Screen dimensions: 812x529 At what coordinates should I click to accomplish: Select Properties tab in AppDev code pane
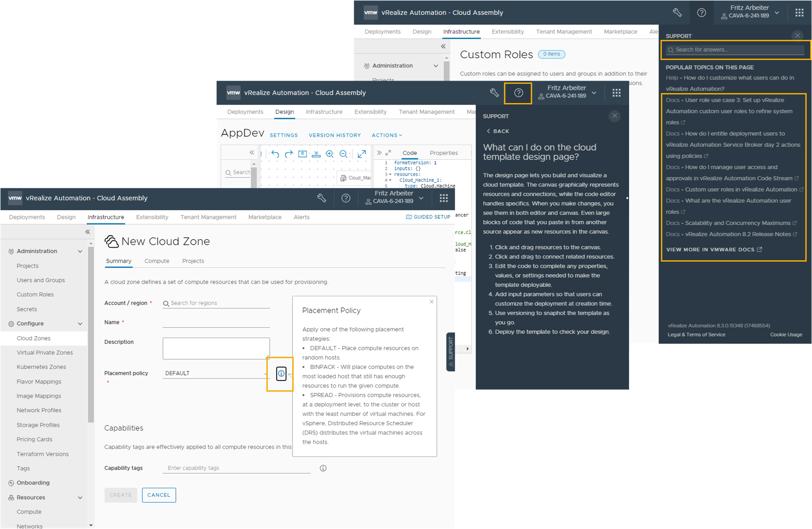444,153
